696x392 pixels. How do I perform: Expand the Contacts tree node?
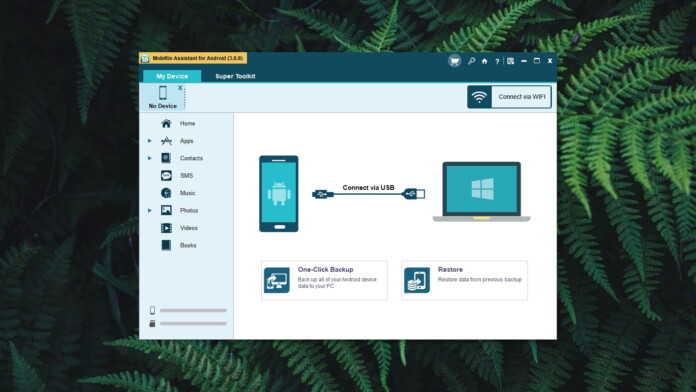click(x=150, y=158)
